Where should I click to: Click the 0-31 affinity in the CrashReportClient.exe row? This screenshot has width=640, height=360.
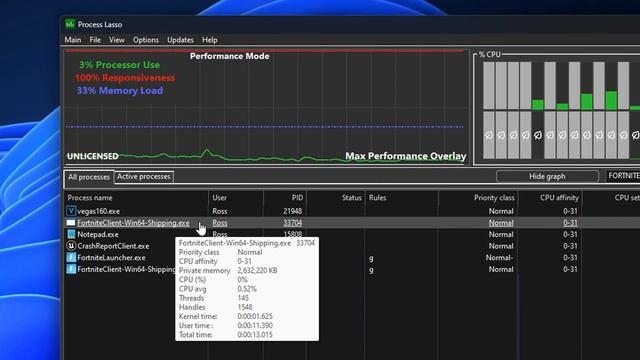[570, 246]
